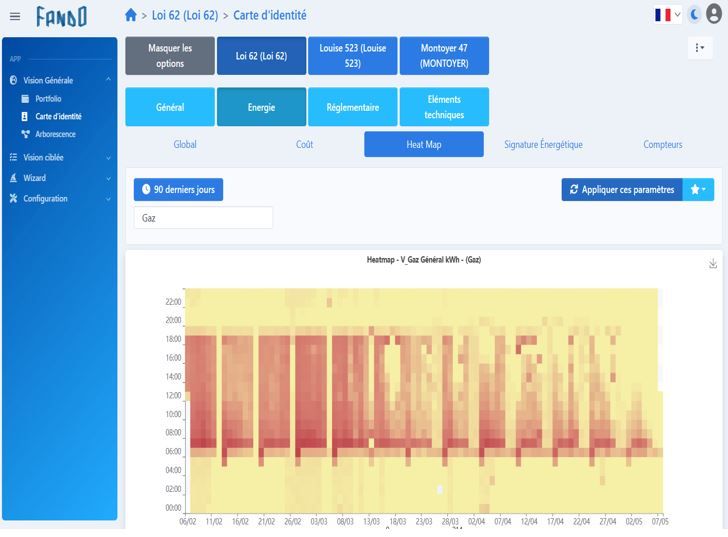Click the 06:00 axis label
This screenshot has height=537, width=728.
coord(173,452)
